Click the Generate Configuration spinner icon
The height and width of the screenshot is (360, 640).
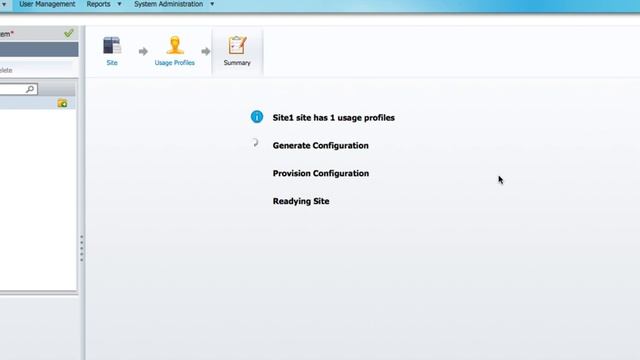tap(255, 142)
